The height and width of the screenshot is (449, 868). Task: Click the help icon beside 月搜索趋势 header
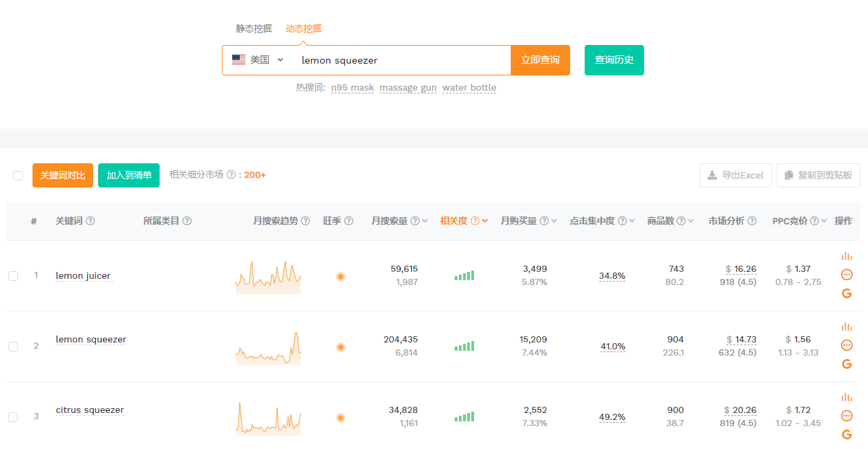[305, 221]
